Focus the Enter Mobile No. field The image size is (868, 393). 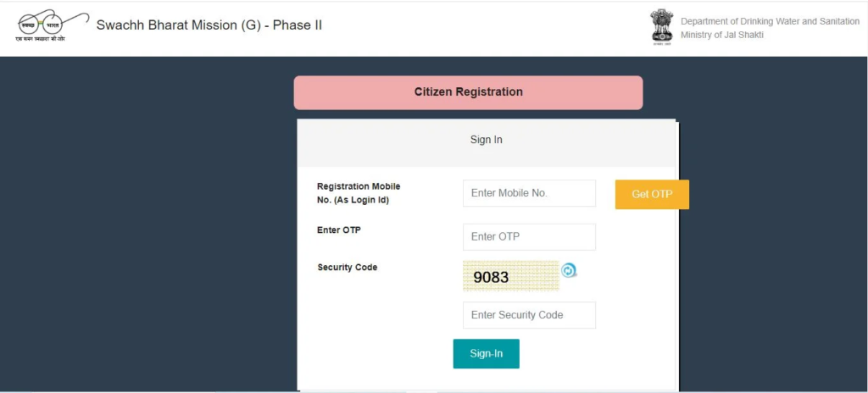pyautogui.click(x=529, y=193)
